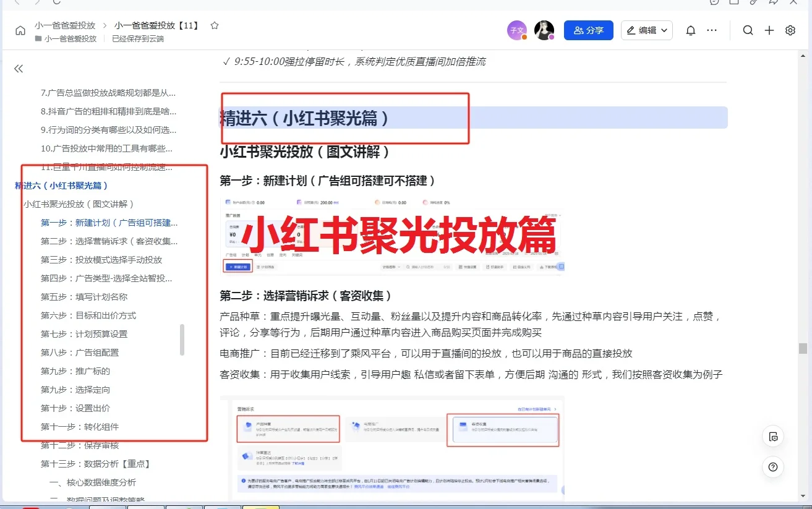Select outline item 小红书聚光投放（图文讲解）
Image resolution: width=812 pixels, height=509 pixels.
point(79,204)
